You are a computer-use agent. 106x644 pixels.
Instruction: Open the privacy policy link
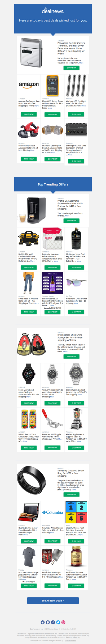[x=76, y=637]
